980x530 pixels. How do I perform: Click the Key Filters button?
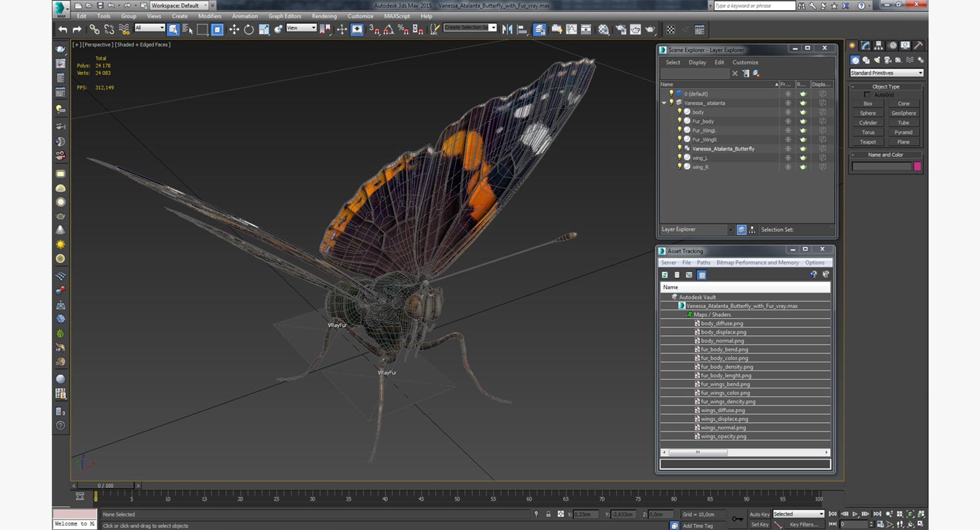pyautogui.click(x=804, y=524)
